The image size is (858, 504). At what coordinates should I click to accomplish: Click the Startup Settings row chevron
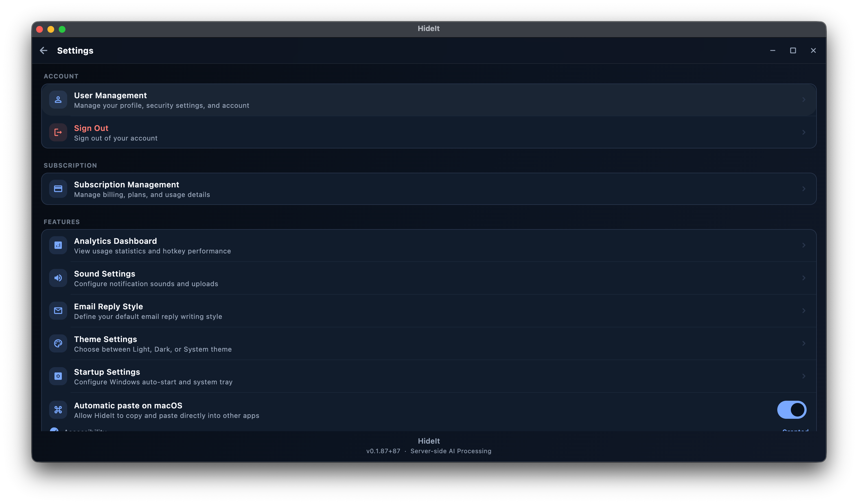804,376
